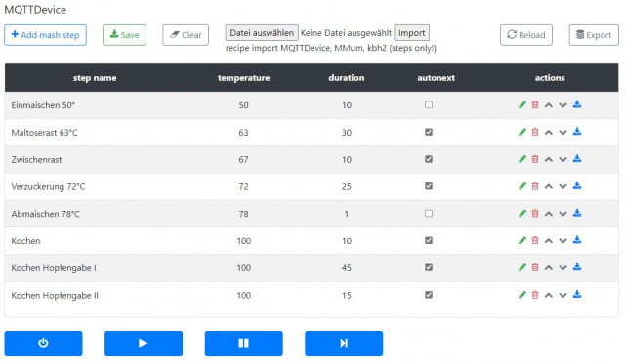Uncheck autonext for Zwischenrast
Viewport: 625px width, 364px height.
click(x=429, y=159)
